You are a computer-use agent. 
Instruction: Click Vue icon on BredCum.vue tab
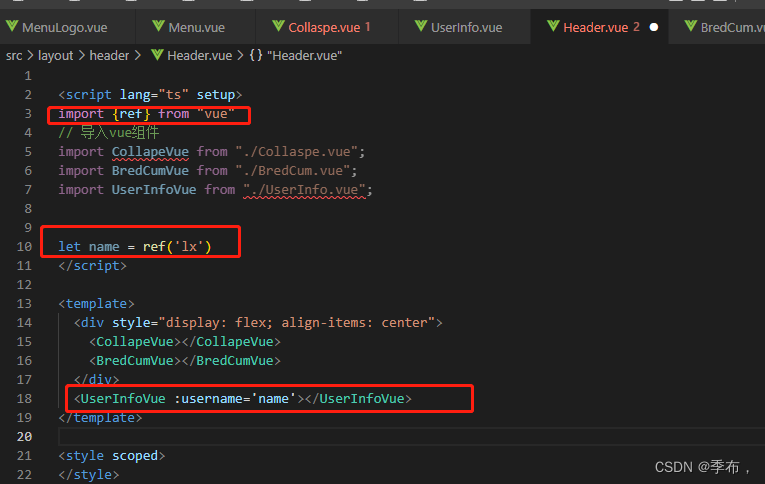pos(691,26)
